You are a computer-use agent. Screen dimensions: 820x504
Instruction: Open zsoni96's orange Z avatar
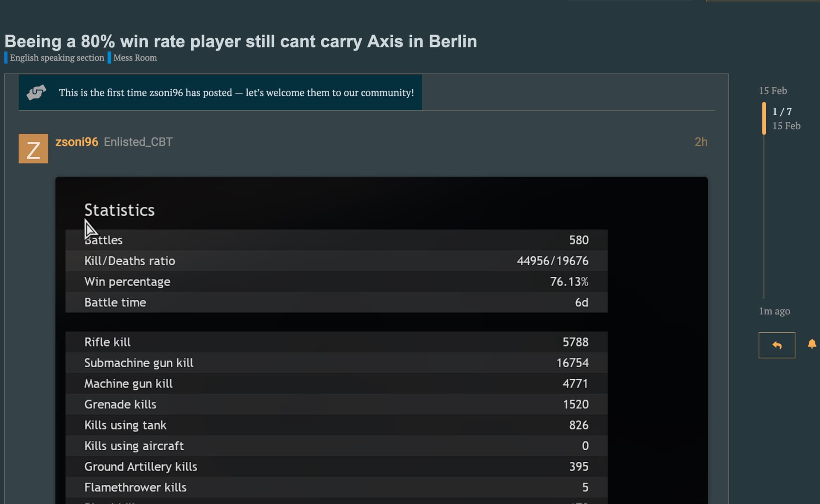33,149
